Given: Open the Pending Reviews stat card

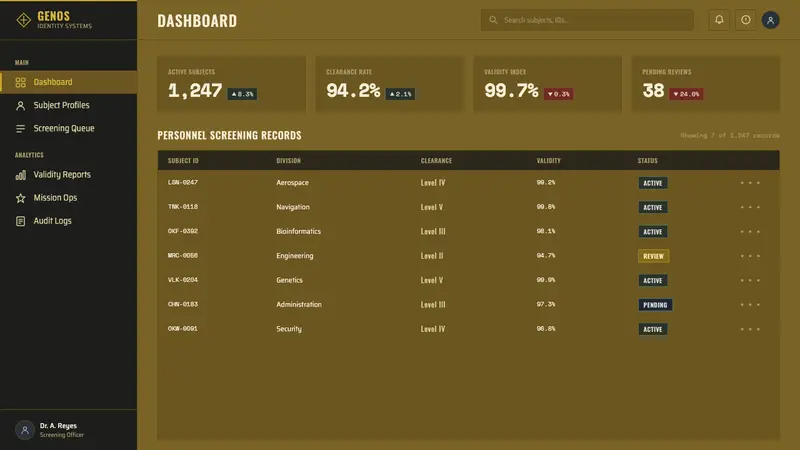Looking at the screenshot, I should (x=706, y=84).
